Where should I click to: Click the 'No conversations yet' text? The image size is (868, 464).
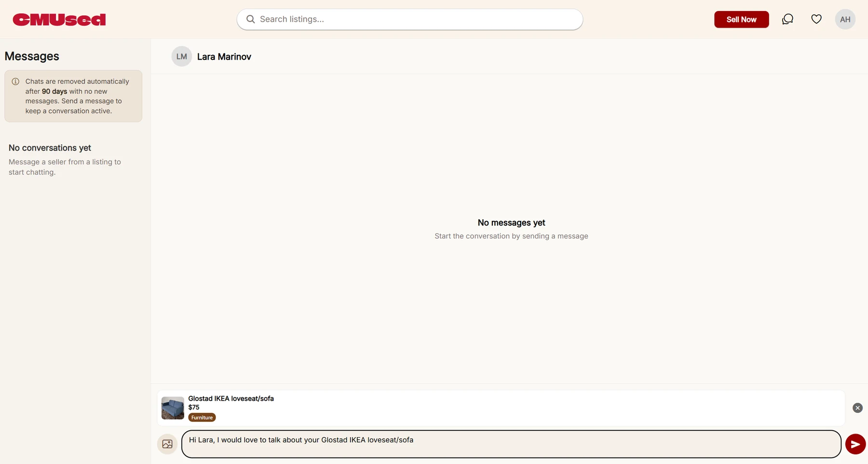[50, 148]
